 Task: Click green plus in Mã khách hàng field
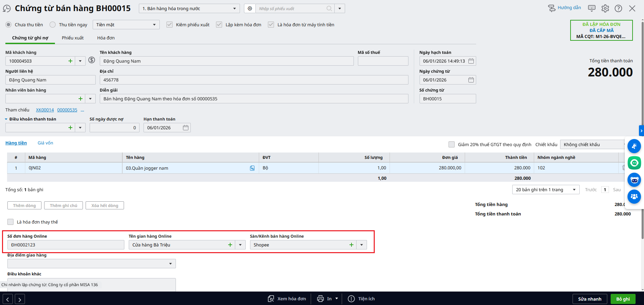(x=70, y=61)
